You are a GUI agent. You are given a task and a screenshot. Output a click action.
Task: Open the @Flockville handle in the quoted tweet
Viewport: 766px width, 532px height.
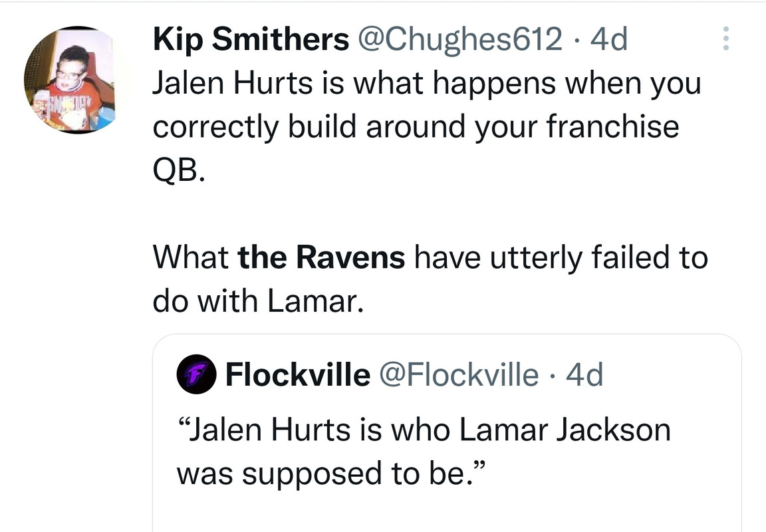click(x=458, y=376)
